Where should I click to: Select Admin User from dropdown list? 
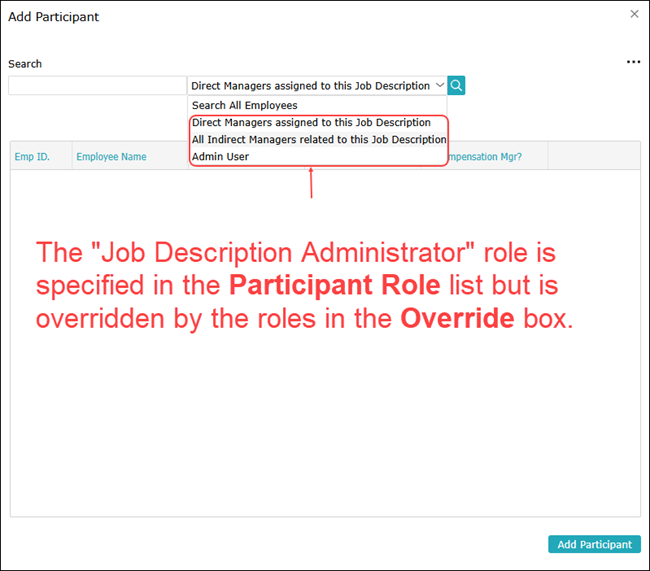click(x=220, y=157)
